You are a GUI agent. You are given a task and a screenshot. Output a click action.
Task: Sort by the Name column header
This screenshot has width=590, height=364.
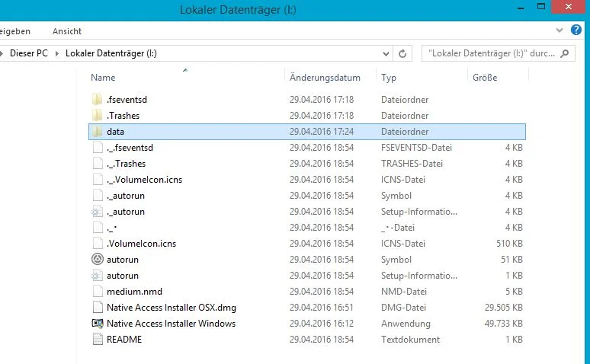103,78
